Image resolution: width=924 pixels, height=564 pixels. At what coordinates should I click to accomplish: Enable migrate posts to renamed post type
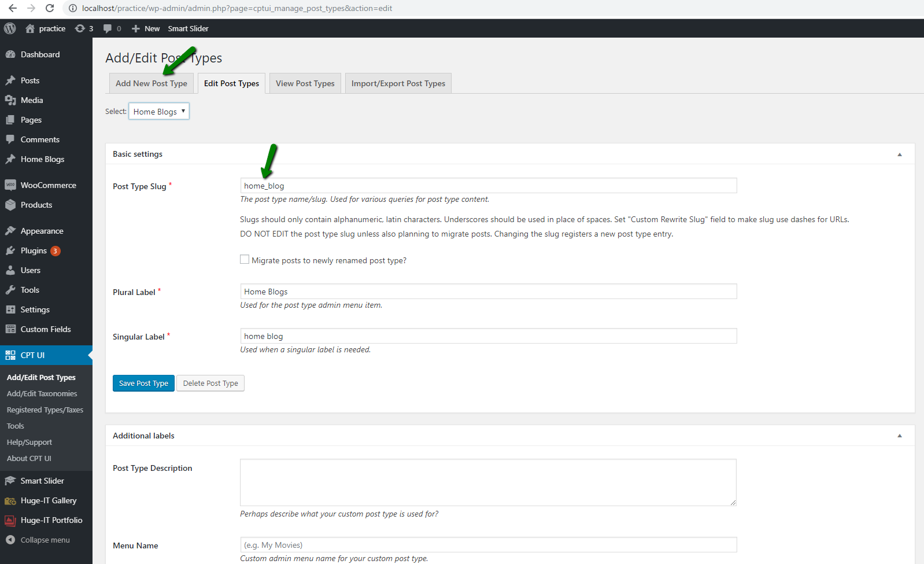click(245, 260)
